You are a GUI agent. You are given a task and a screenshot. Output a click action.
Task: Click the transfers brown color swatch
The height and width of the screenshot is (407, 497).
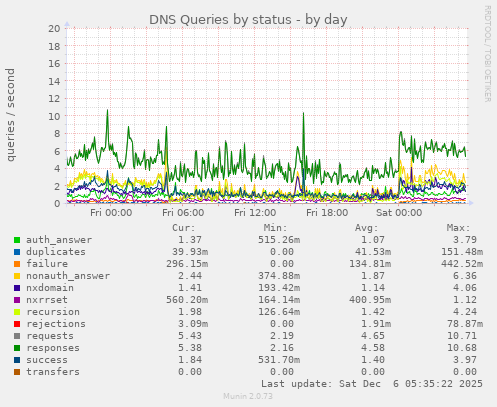click(x=17, y=372)
